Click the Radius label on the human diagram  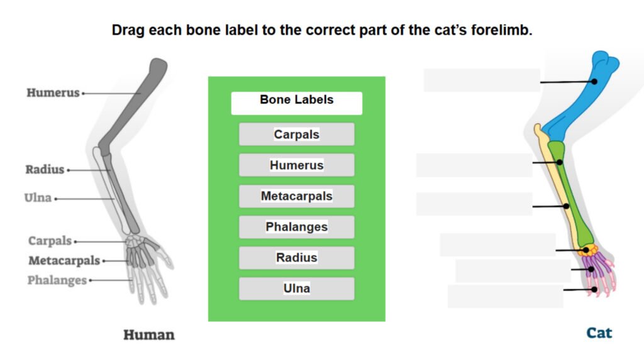[44, 170]
